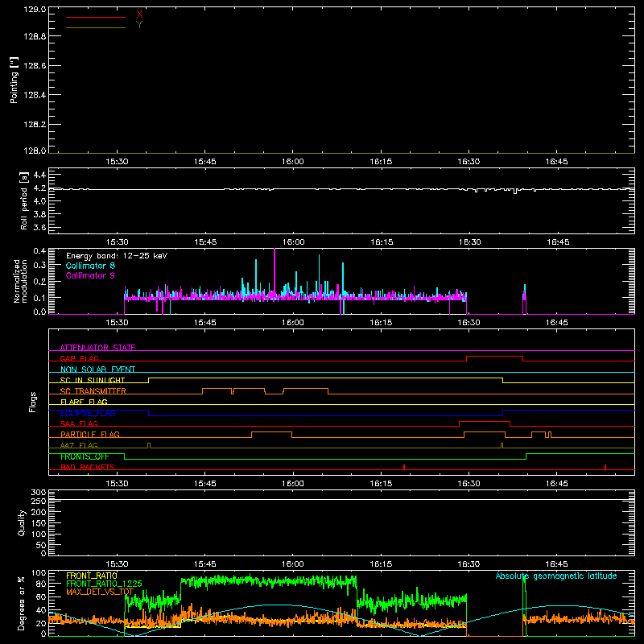Click the 0.4 modulation tick label
The image size is (644, 644).
pyautogui.click(x=39, y=251)
